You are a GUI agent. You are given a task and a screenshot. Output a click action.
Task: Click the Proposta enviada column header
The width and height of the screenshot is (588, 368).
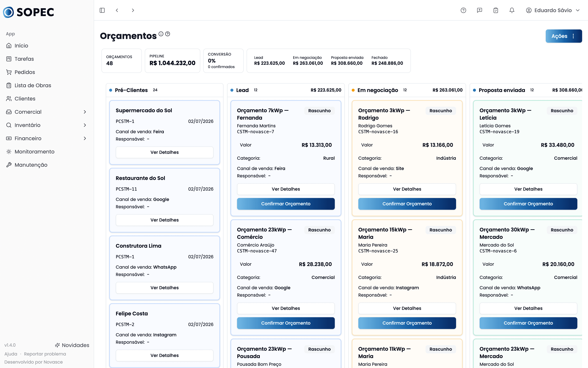pyautogui.click(x=526, y=90)
